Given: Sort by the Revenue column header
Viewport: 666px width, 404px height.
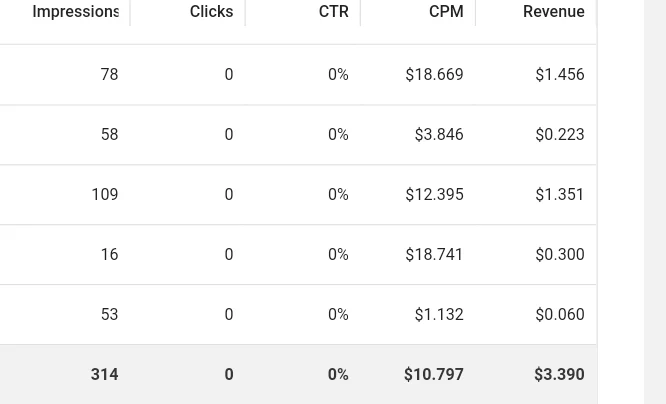Looking at the screenshot, I should [553, 11].
